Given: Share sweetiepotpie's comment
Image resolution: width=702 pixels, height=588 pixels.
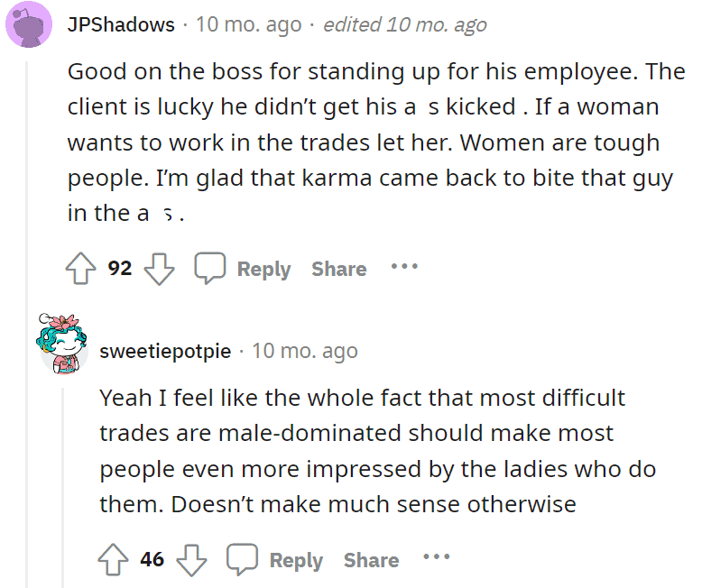Looking at the screenshot, I should 371,560.
